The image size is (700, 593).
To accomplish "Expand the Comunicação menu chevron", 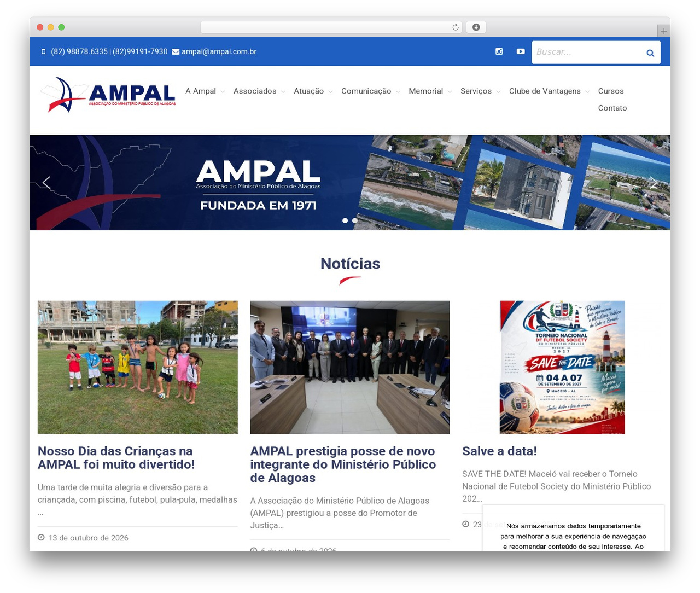I will point(398,92).
